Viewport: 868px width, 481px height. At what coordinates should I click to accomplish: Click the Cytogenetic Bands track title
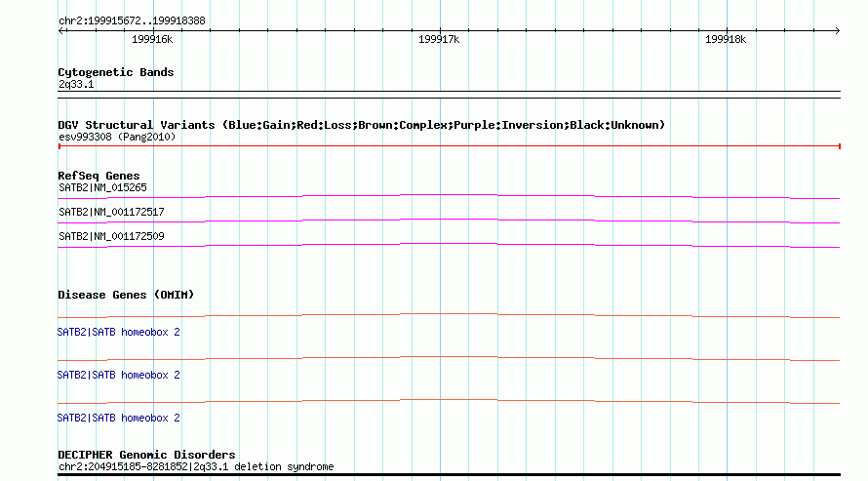(116, 72)
